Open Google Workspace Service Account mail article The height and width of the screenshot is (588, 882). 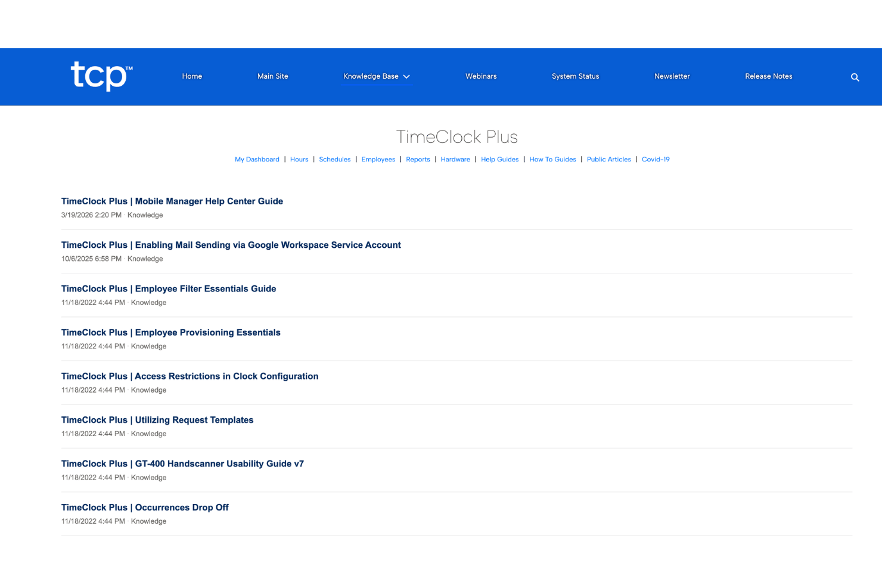(231, 245)
